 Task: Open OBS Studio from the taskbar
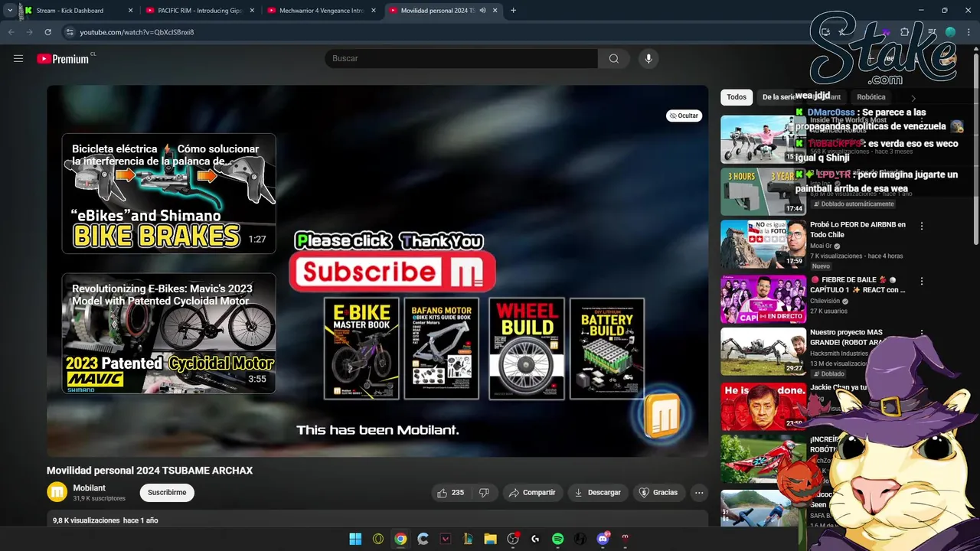513,539
